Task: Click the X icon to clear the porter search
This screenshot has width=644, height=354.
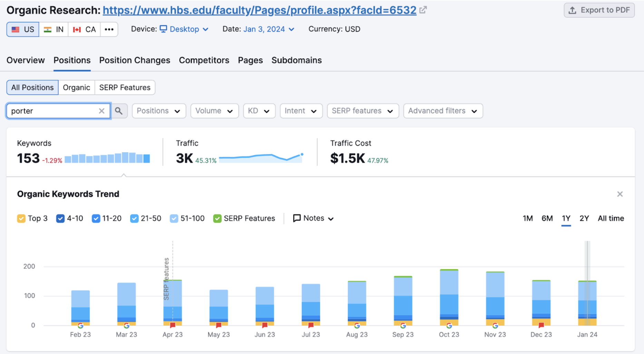Action: [x=101, y=111]
